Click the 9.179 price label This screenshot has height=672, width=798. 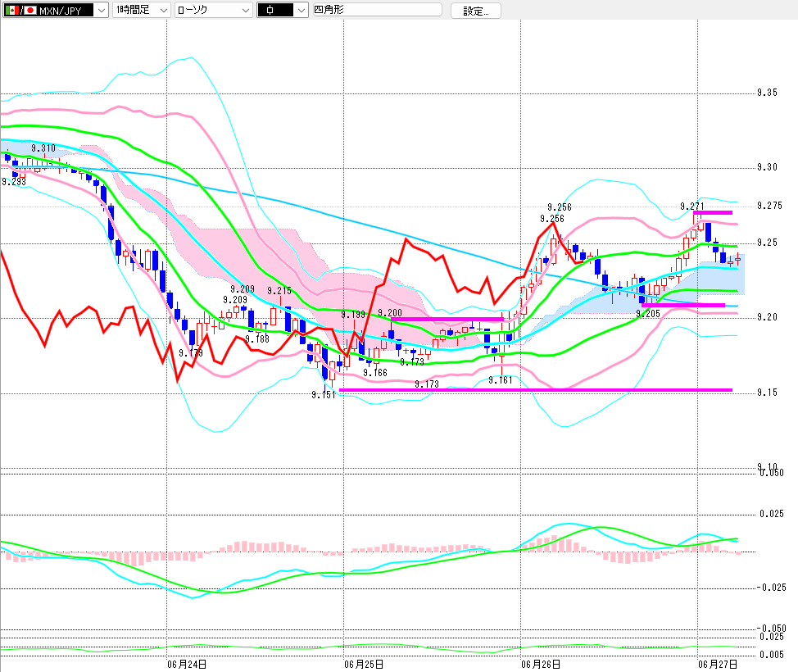pyautogui.click(x=191, y=352)
